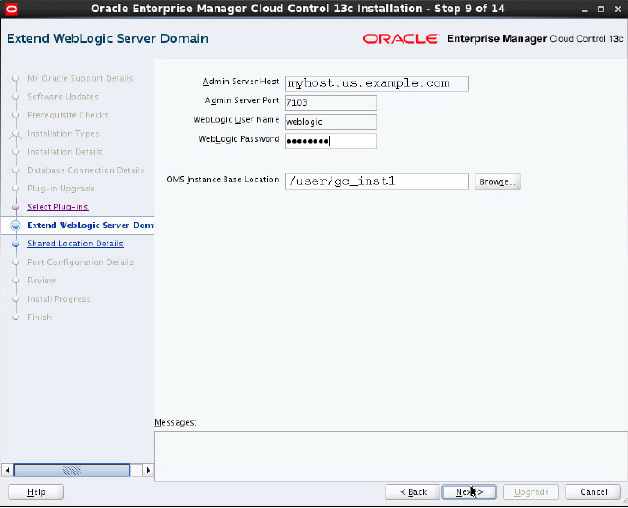Image resolution: width=628 pixels, height=508 pixels.
Task: Cancel the installation
Action: click(x=593, y=492)
